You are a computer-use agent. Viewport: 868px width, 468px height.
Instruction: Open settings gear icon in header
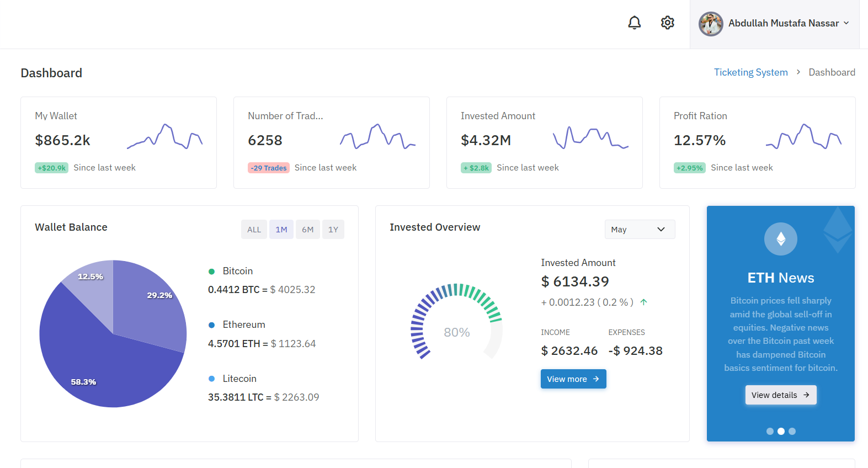(x=668, y=23)
